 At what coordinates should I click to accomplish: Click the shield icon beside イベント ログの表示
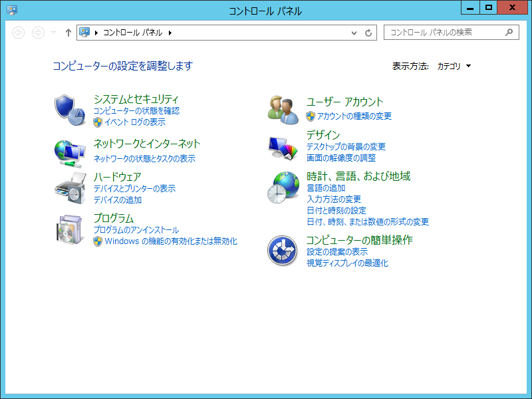(x=98, y=122)
